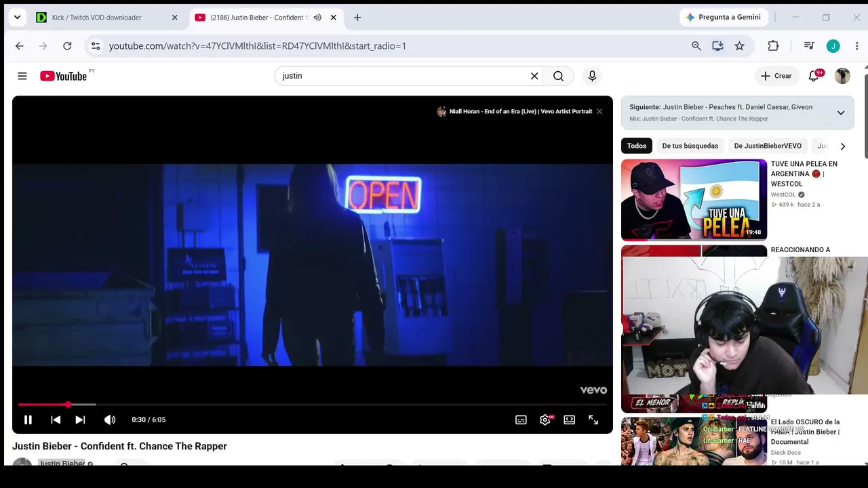Click 'Mix: Justin Bieber - Confident' text

coord(698,119)
